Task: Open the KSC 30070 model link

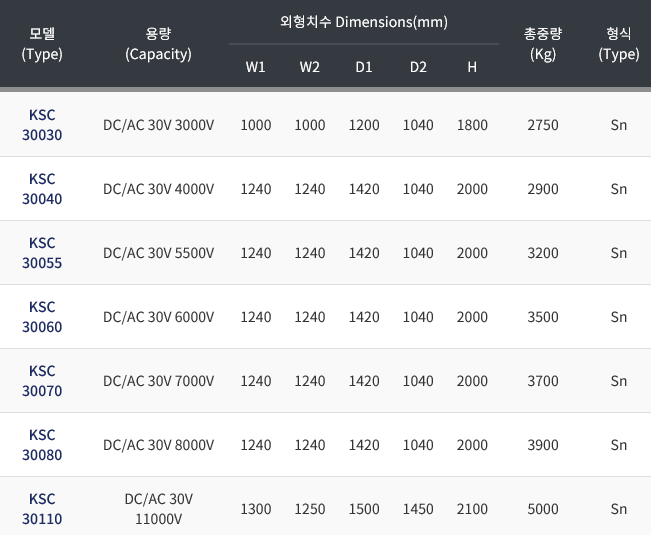Action: pyautogui.click(x=42, y=381)
